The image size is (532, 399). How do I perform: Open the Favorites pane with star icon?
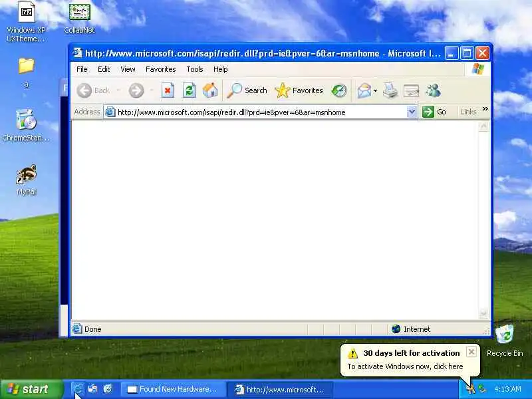coord(299,90)
